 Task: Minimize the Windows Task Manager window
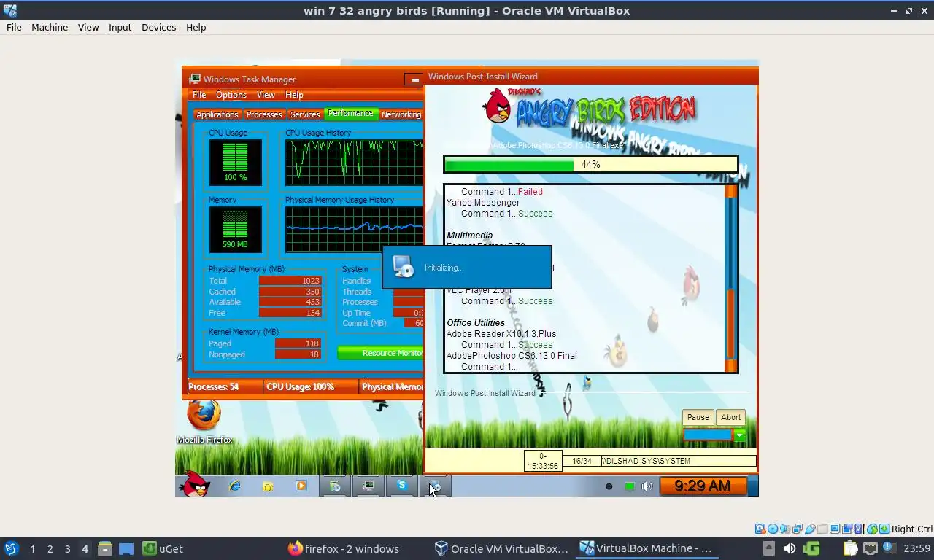click(414, 79)
